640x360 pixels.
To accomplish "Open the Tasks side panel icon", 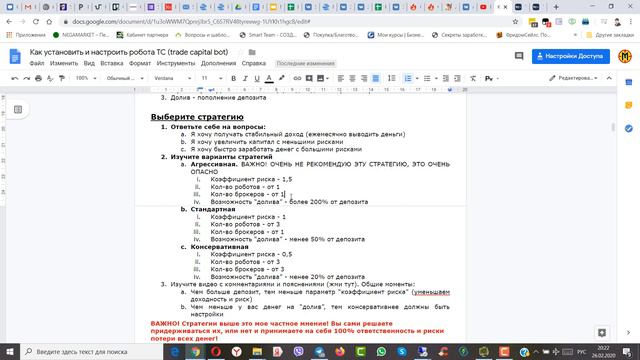I will click(629, 129).
